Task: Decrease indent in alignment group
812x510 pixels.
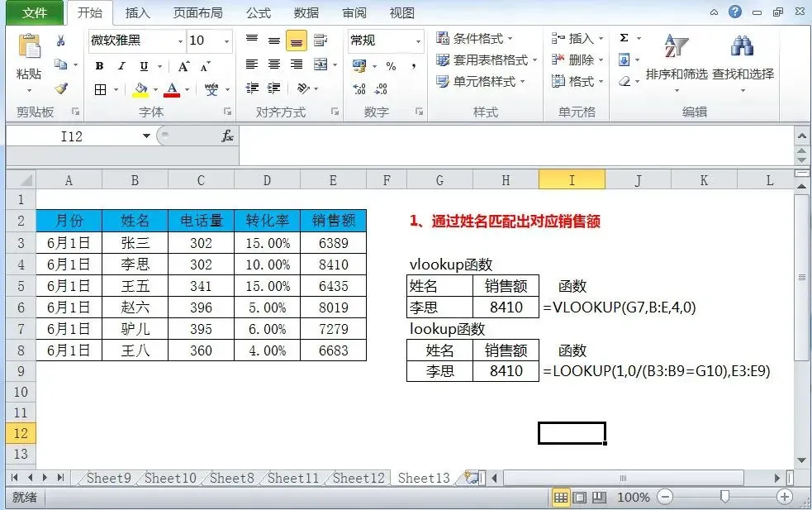Action: tap(252, 88)
